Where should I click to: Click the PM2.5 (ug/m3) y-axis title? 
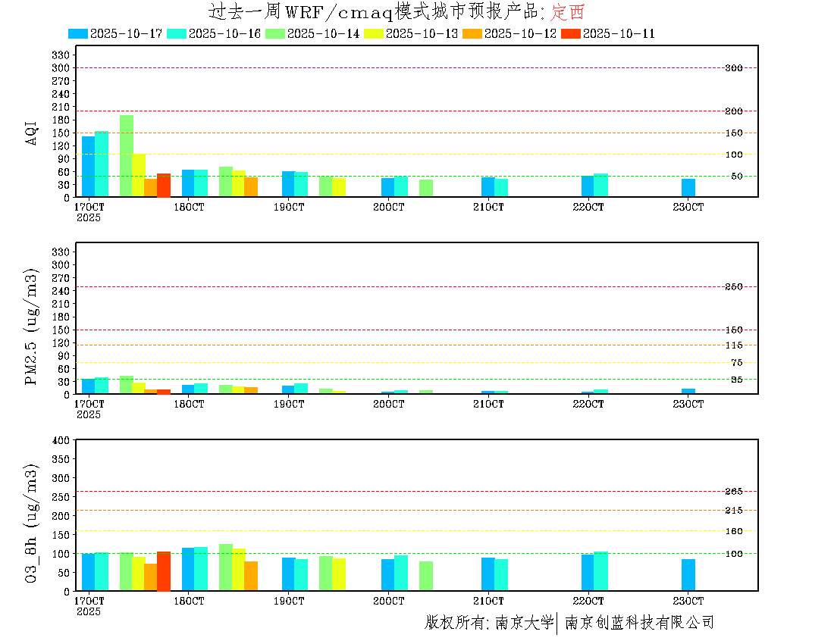pos(32,327)
